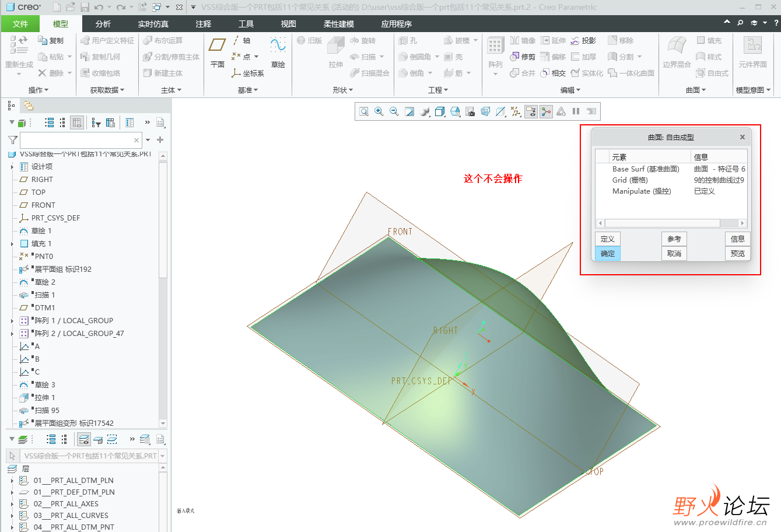Toggle the tree columns display icon
Viewport: 781px width, 532px height.
click(77, 123)
